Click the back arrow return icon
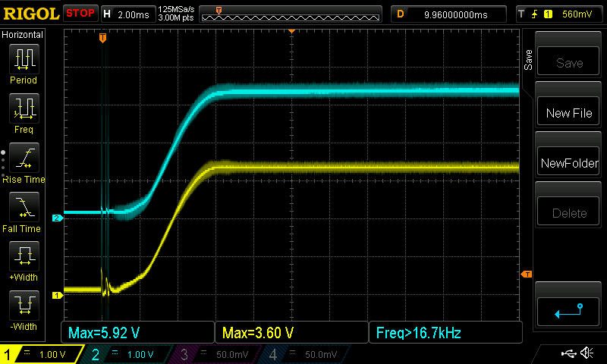Viewport: 607px width, 364px height. [x=568, y=311]
